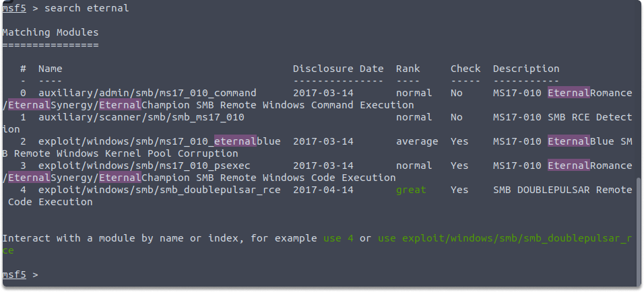
Task: Click index number 1 in the # column
Action: click(x=24, y=117)
